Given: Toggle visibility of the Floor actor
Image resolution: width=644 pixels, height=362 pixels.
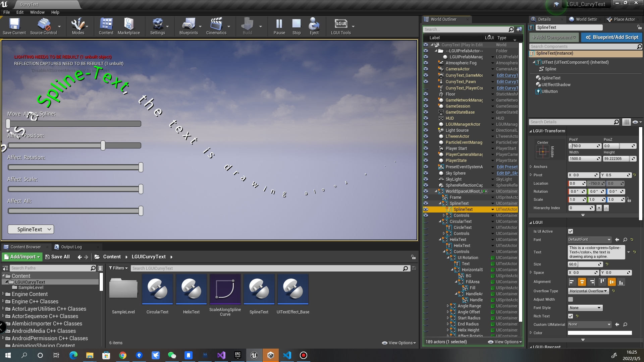Looking at the screenshot, I should (425, 94).
